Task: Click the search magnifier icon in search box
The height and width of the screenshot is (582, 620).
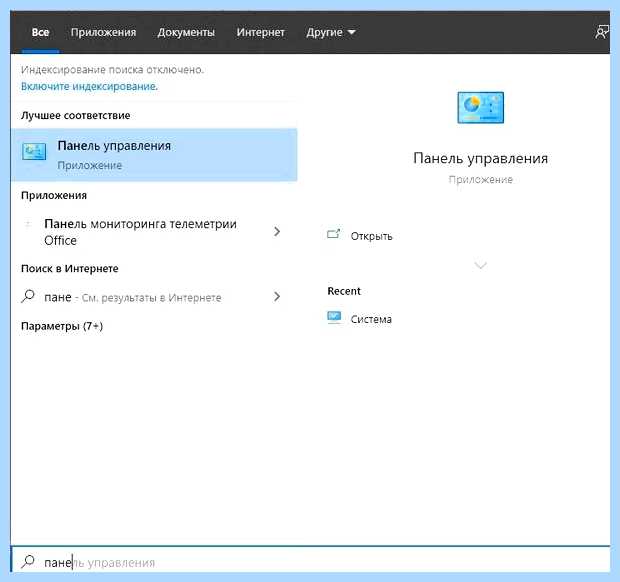Action: [28, 561]
